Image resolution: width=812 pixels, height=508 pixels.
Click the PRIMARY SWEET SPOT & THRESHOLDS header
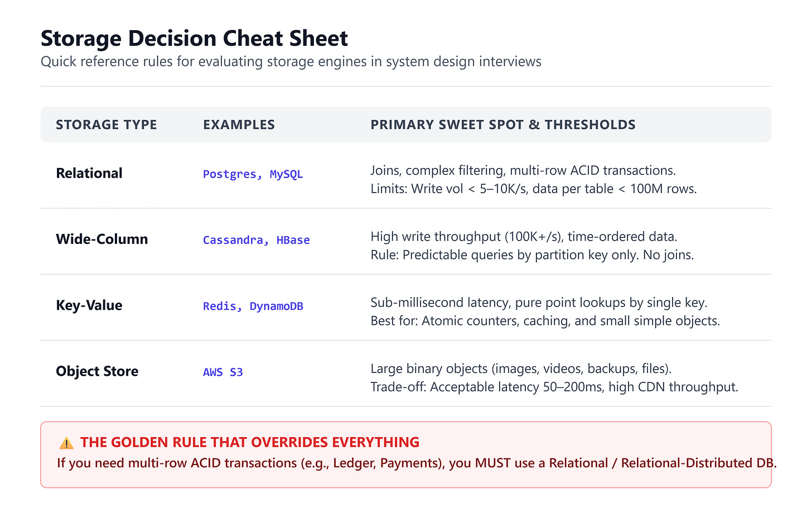pyautogui.click(x=503, y=124)
